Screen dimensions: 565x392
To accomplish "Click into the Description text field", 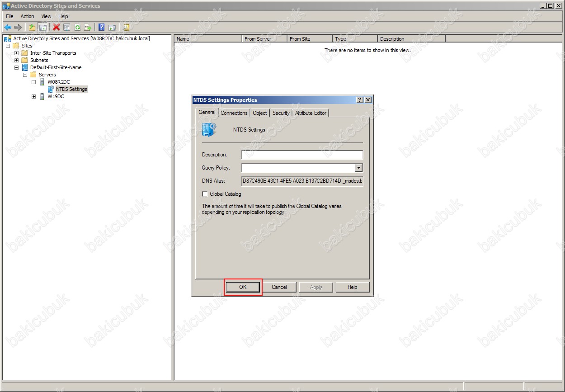I will click(302, 155).
